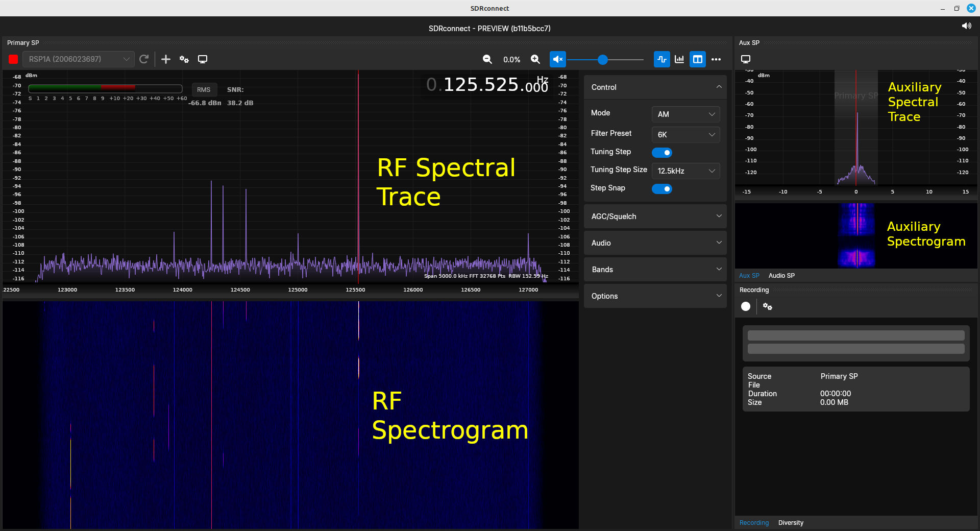Click the Source value Primary SP
The height and width of the screenshot is (531, 980).
[x=839, y=376]
